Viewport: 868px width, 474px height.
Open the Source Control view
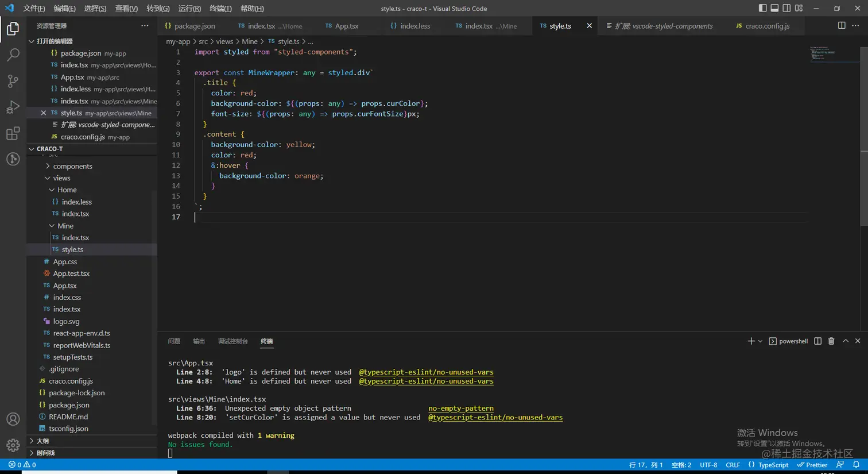13,81
